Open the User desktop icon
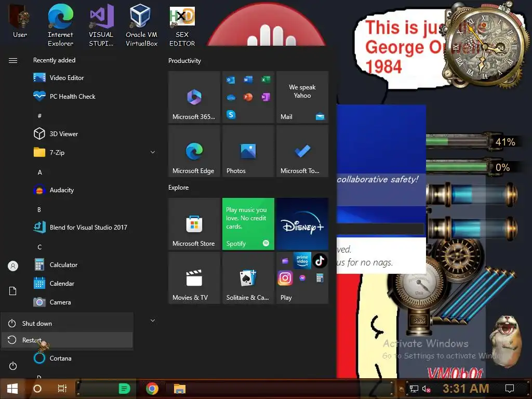532x399 pixels. pos(20,21)
